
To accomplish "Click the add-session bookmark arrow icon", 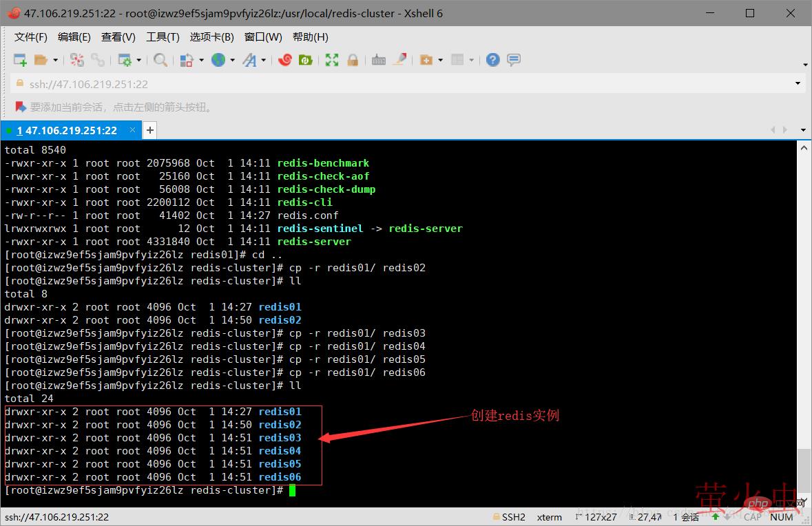I will pos(21,107).
